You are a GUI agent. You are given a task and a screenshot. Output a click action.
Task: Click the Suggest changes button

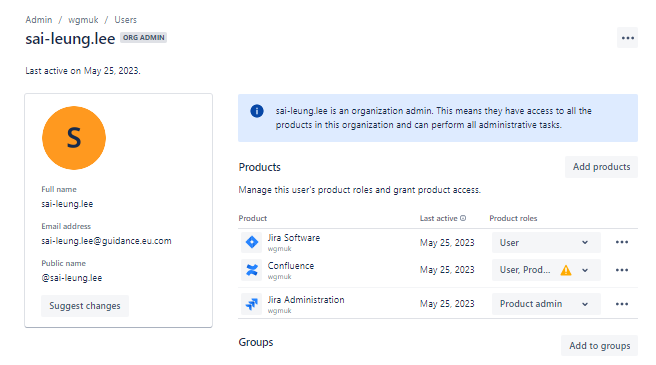coord(85,306)
